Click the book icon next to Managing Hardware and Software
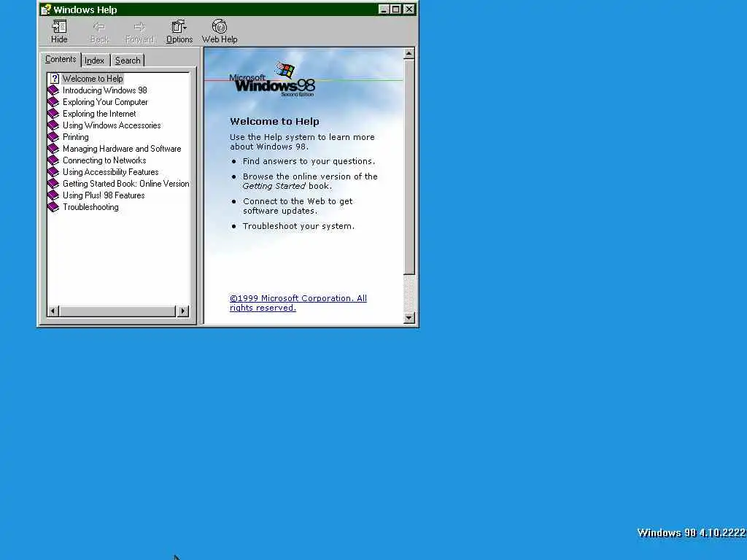The image size is (747, 560). coord(53,149)
